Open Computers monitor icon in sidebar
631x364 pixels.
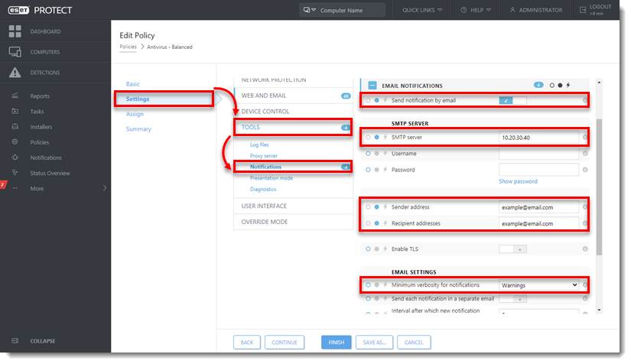[x=15, y=52]
